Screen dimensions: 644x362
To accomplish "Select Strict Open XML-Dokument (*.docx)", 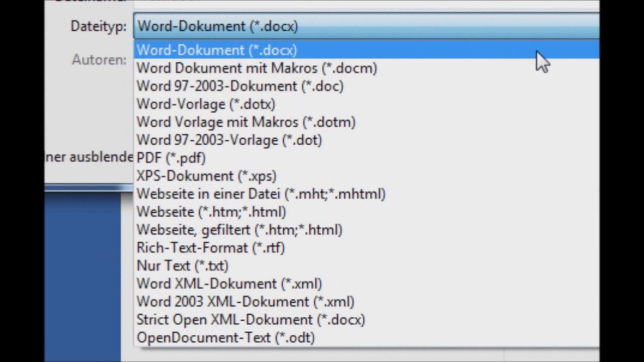I will [x=366, y=320].
